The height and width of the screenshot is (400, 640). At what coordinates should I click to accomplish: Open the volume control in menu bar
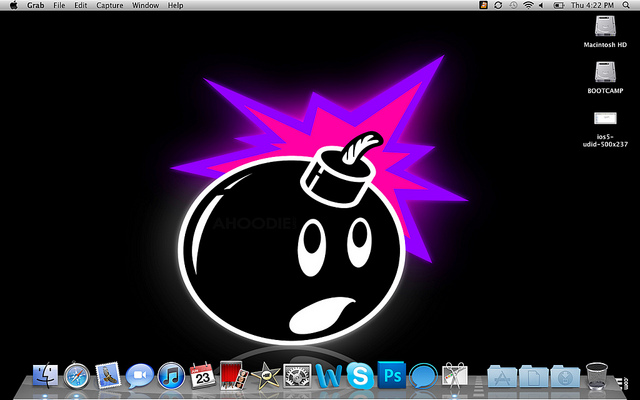541,5
